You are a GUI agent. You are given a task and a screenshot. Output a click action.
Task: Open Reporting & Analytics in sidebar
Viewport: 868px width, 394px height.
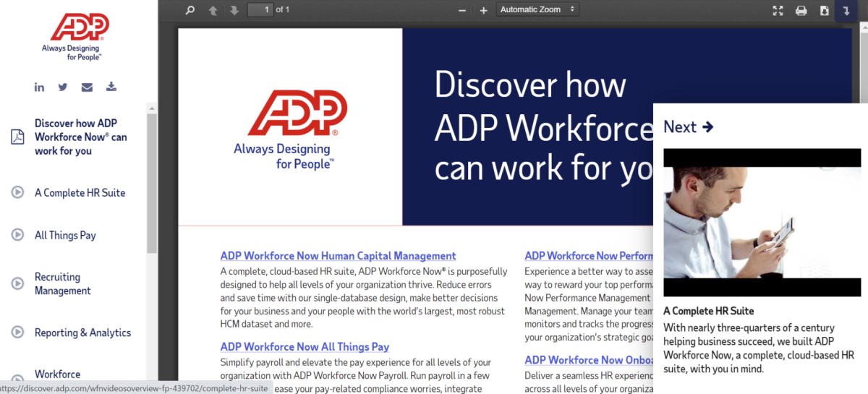82,333
